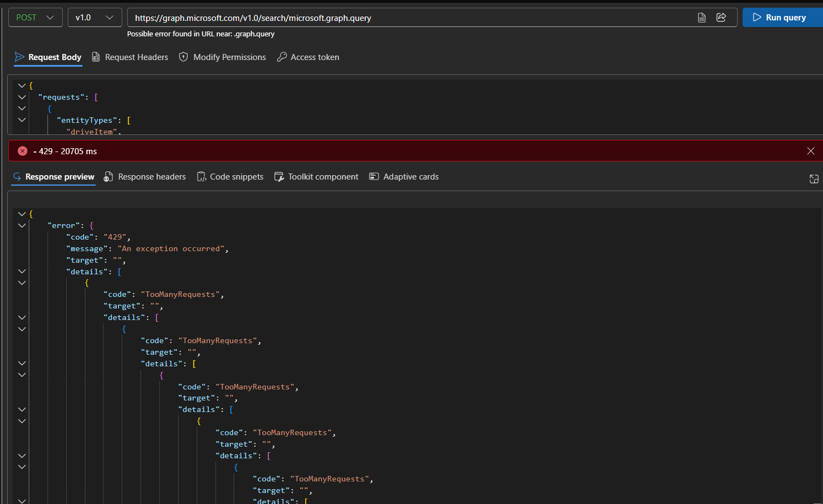Switch to the Response headers tab
This screenshot has width=823, height=504.
[145, 176]
